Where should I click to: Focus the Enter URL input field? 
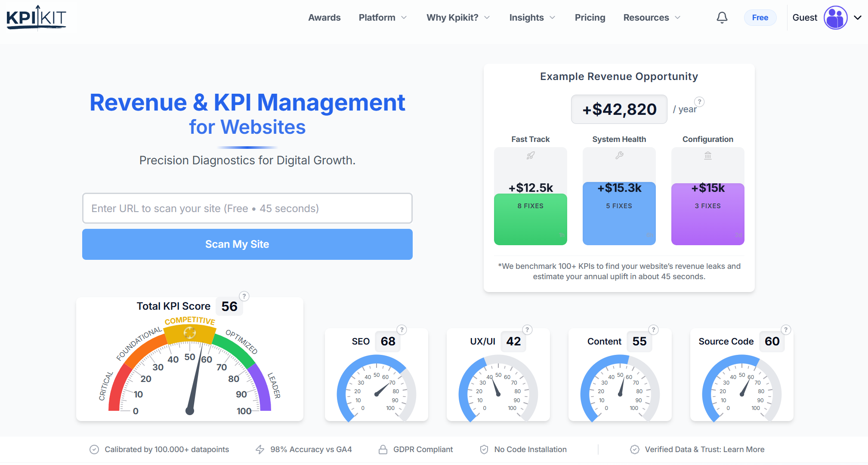click(247, 208)
